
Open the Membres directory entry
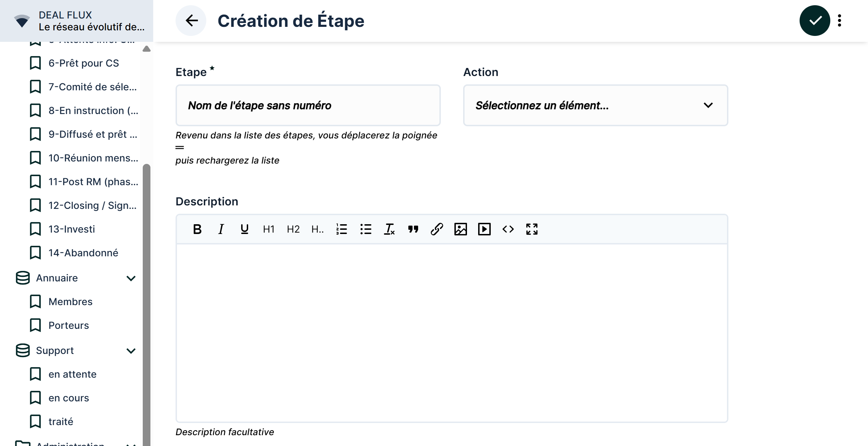pos(70,302)
